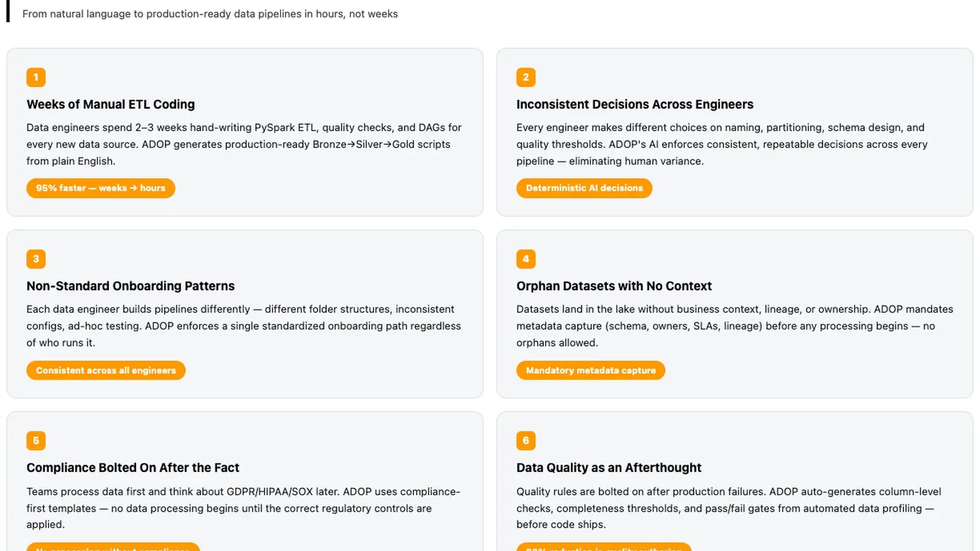Select heading 'Compliance Bolted On After the Fact'
This screenshot has height=551, width=980.
(x=133, y=468)
